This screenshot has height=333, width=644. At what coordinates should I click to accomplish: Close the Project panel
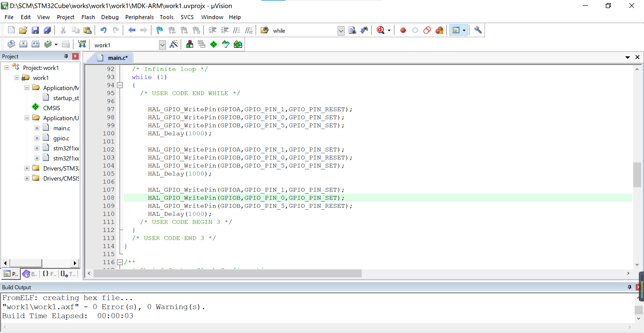point(75,56)
